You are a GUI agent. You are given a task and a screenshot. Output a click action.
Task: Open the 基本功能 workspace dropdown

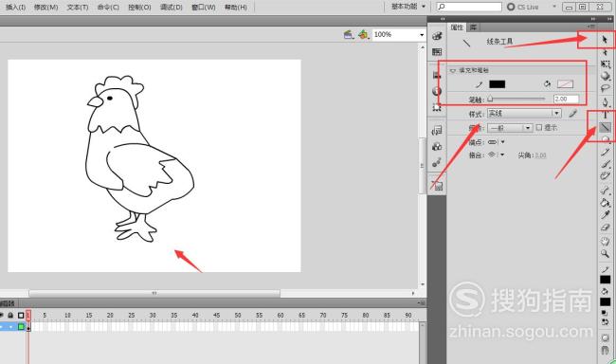[408, 7]
